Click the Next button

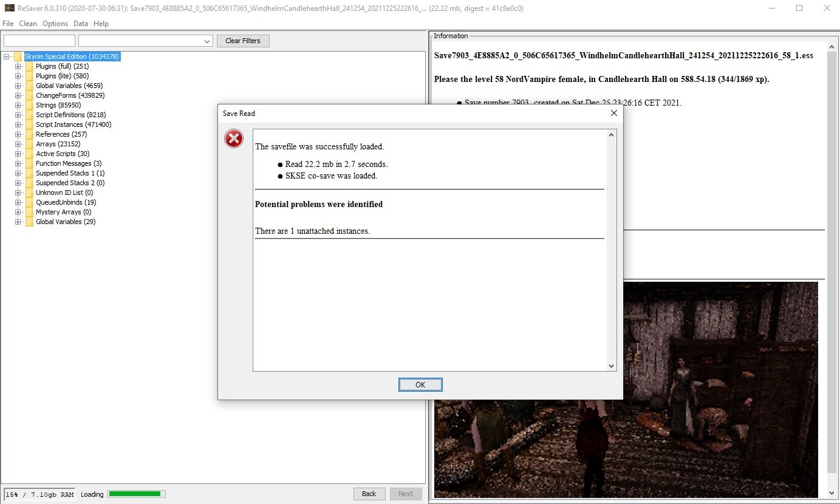[x=406, y=494]
